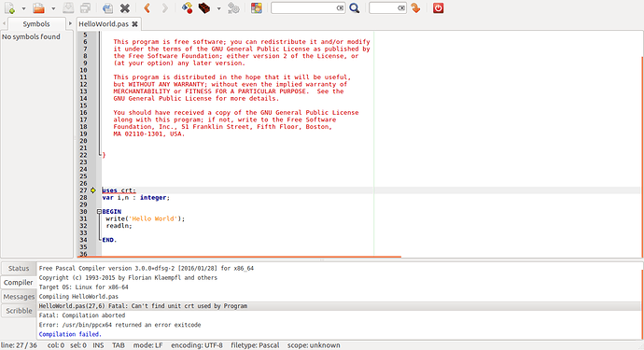Clear the go-to-line field
The height and width of the screenshot is (350, 644).
pos(401,7)
